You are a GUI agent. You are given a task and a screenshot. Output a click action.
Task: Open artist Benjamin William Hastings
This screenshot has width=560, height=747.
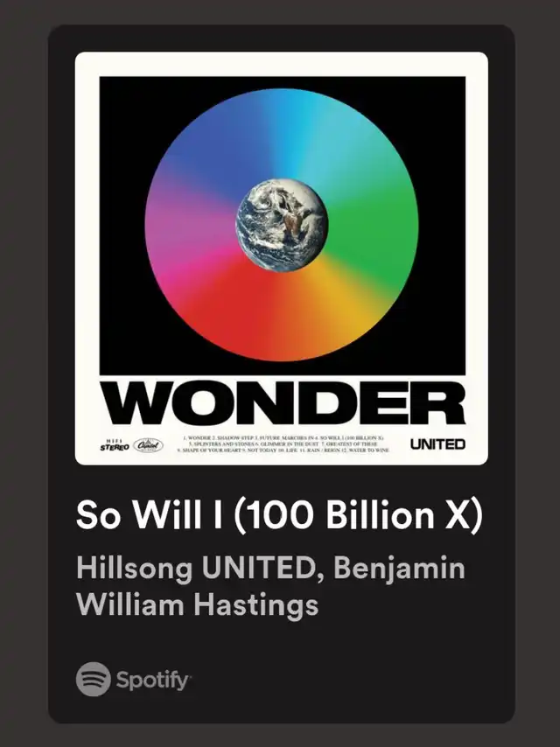coord(270,586)
